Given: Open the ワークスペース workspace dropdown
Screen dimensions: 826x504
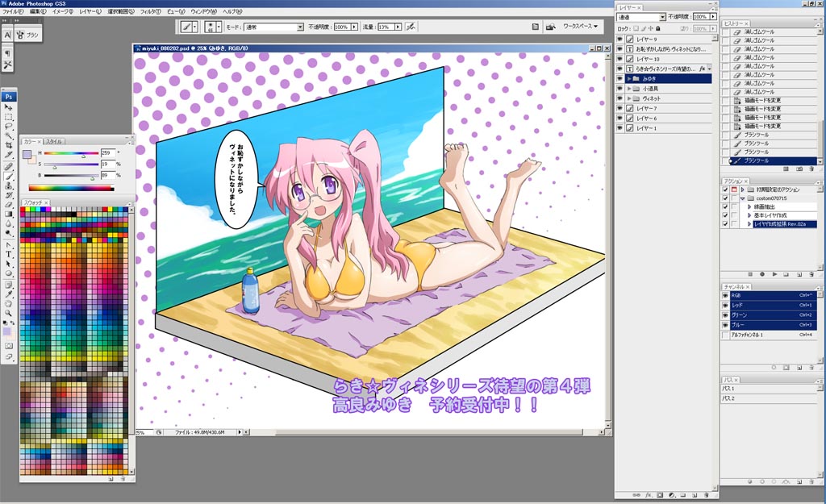Looking at the screenshot, I should point(580,26).
